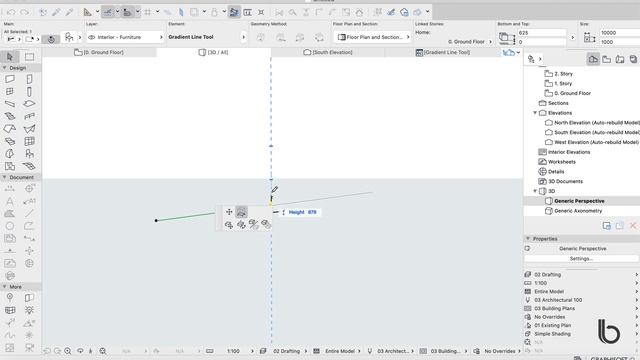Open the Interior - Furniture layer dropdown

pyautogui.click(x=125, y=37)
